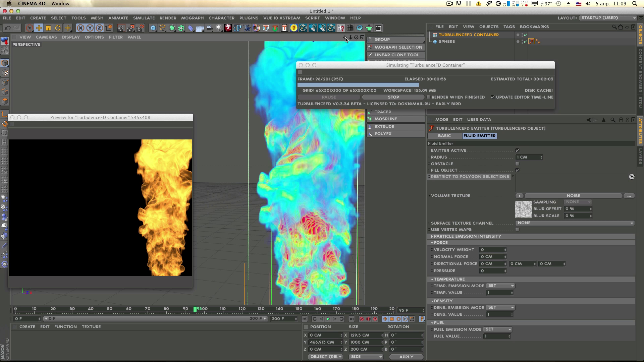Open the MoGraph menu
Screen dimensions: 644x362
tap(192, 18)
